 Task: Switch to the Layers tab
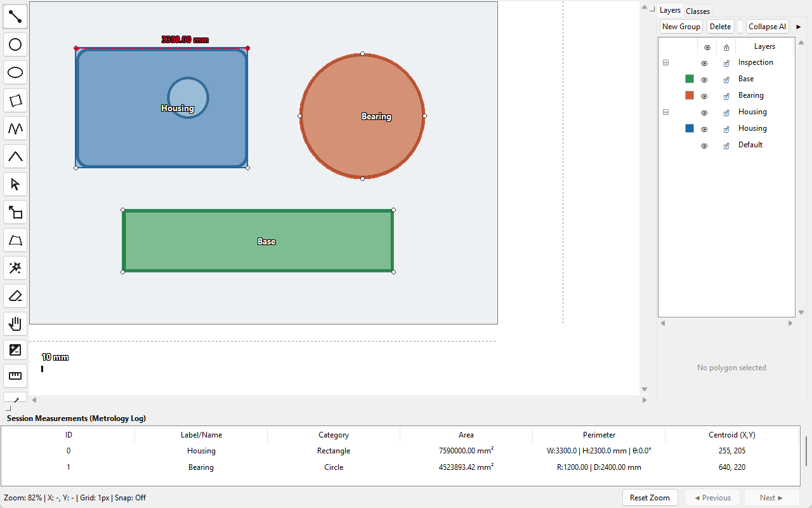click(x=670, y=10)
